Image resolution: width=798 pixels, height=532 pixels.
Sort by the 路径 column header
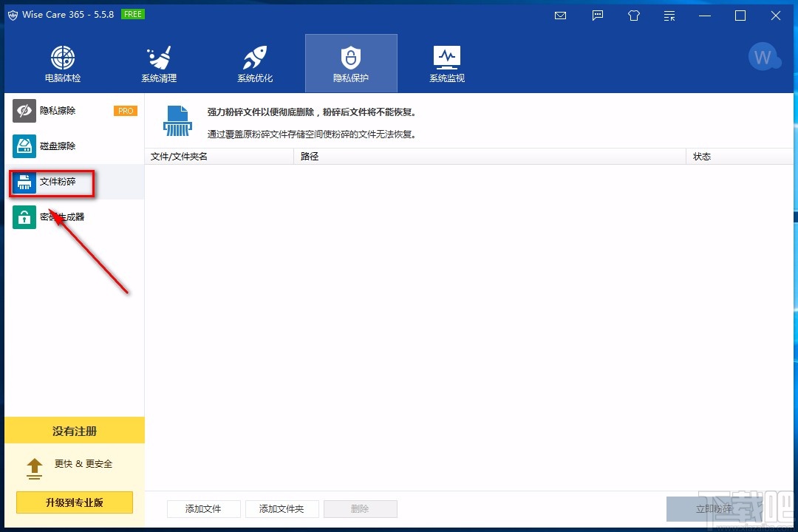(x=490, y=157)
